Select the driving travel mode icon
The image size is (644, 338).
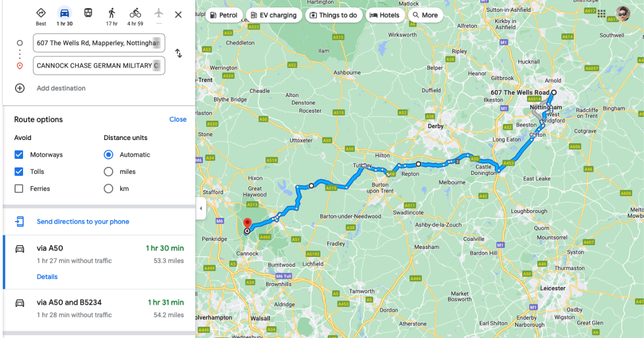click(64, 13)
